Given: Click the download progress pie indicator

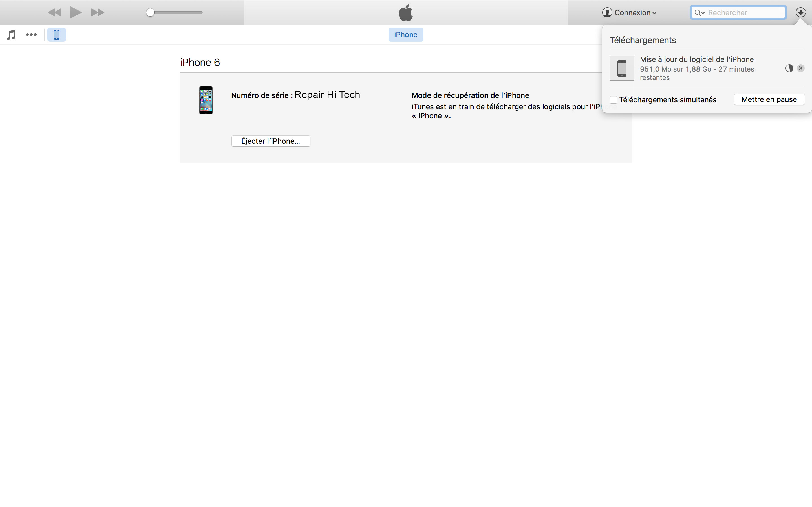Looking at the screenshot, I should pos(789,68).
